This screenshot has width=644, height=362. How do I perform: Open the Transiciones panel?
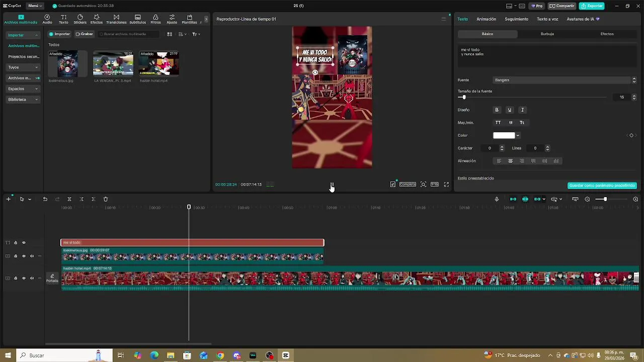(x=116, y=19)
